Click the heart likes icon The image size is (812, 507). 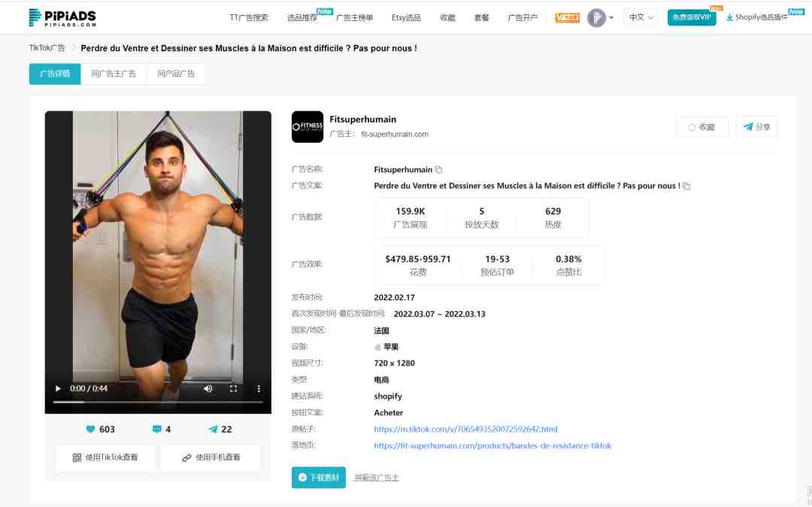[x=91, y=430]
